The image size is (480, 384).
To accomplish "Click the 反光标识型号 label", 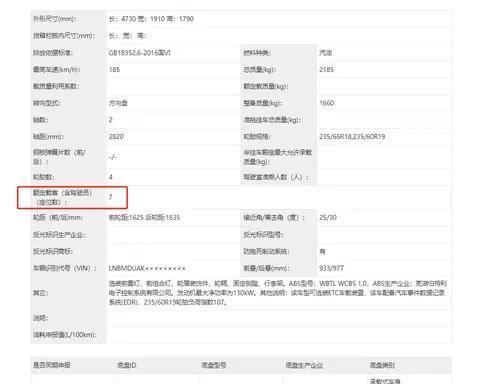I will pos(263,235).
